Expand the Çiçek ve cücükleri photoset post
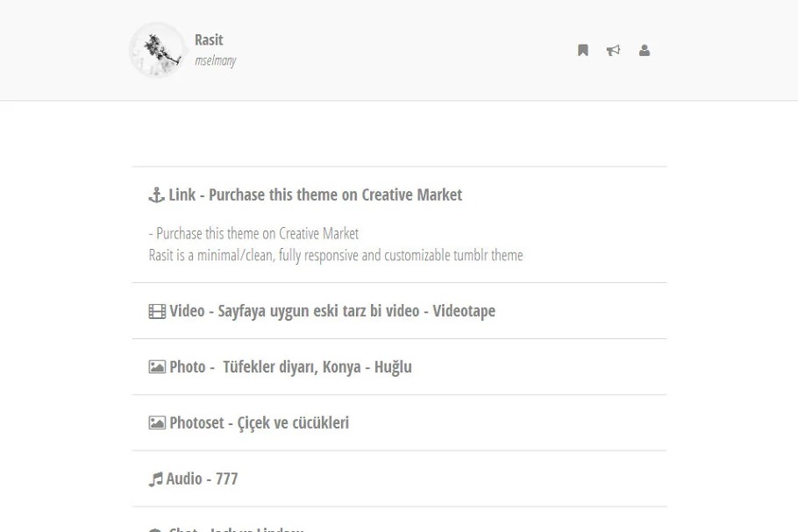 (259, 423)
